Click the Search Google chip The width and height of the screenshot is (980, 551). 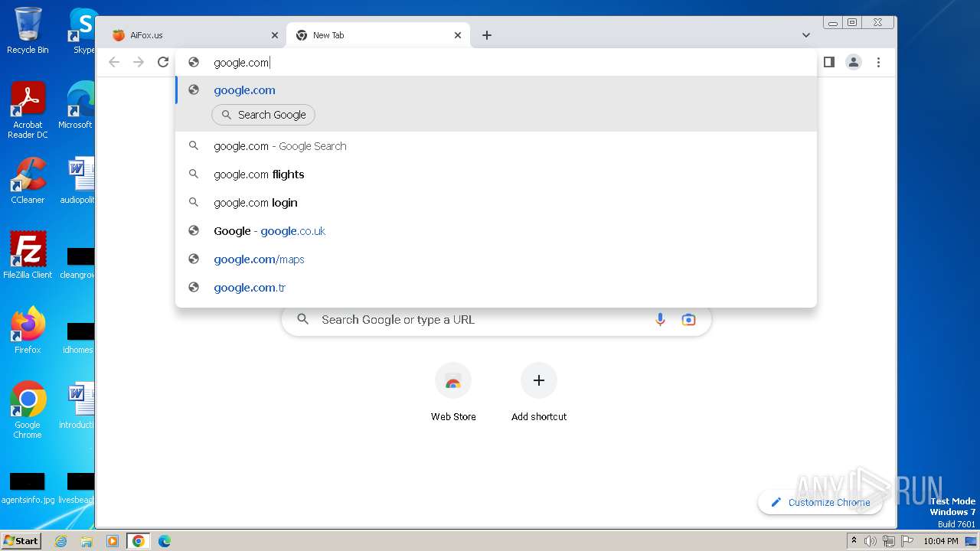tap(263, 115)
